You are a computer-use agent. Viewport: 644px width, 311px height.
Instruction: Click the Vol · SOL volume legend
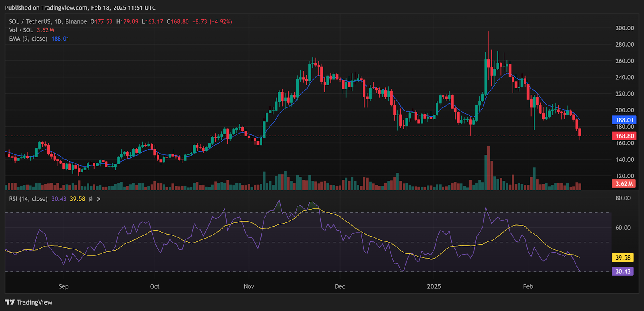21,30
